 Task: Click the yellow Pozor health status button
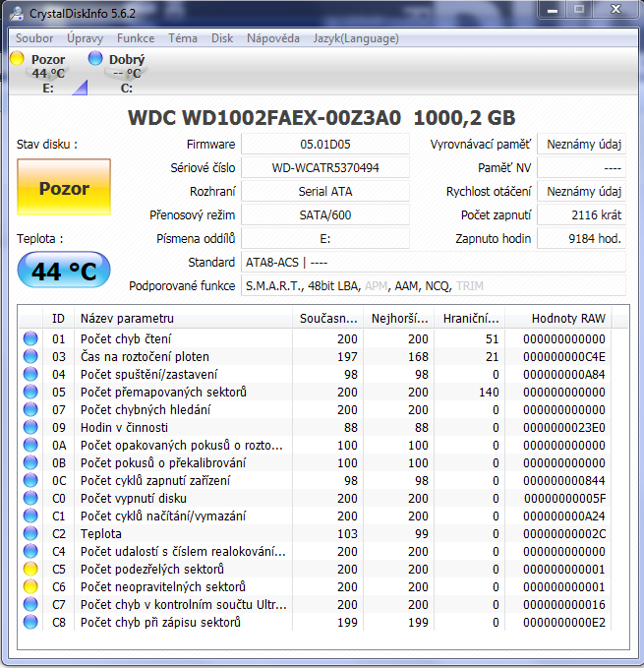click(64, 187)
